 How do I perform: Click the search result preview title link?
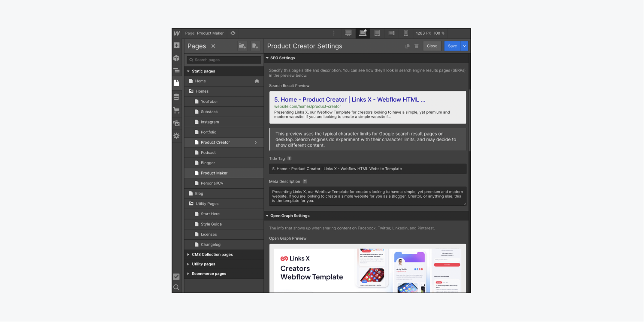pyautogui.click(x=350, y=99)
